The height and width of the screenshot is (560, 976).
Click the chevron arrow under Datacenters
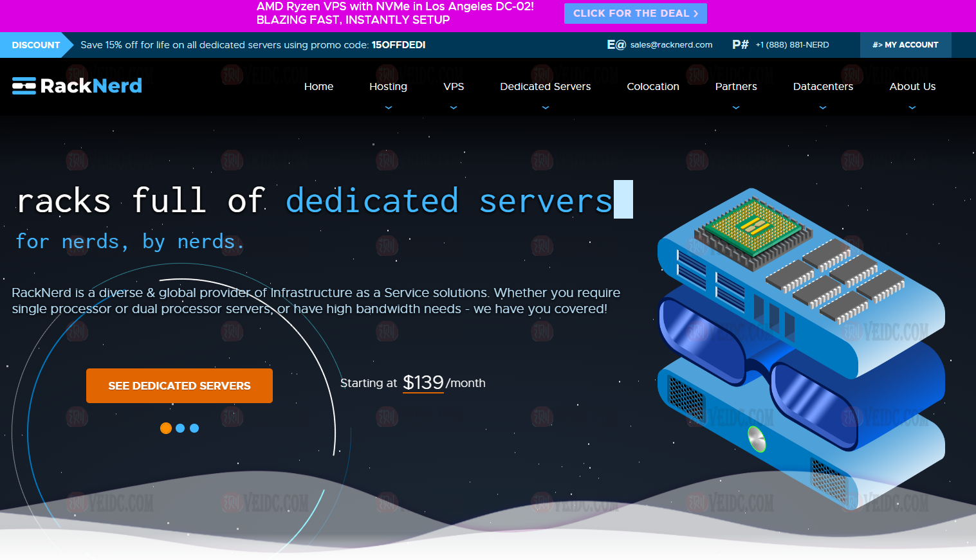823,107
